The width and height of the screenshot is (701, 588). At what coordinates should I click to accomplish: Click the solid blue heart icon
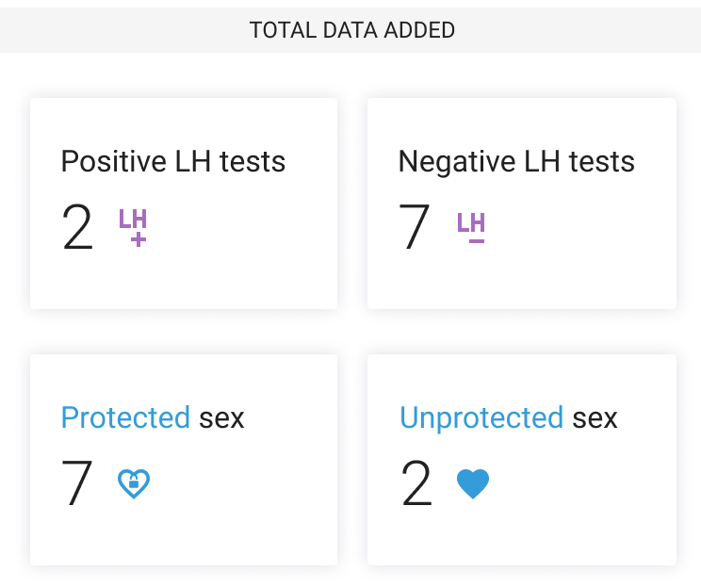click(473, 483)
